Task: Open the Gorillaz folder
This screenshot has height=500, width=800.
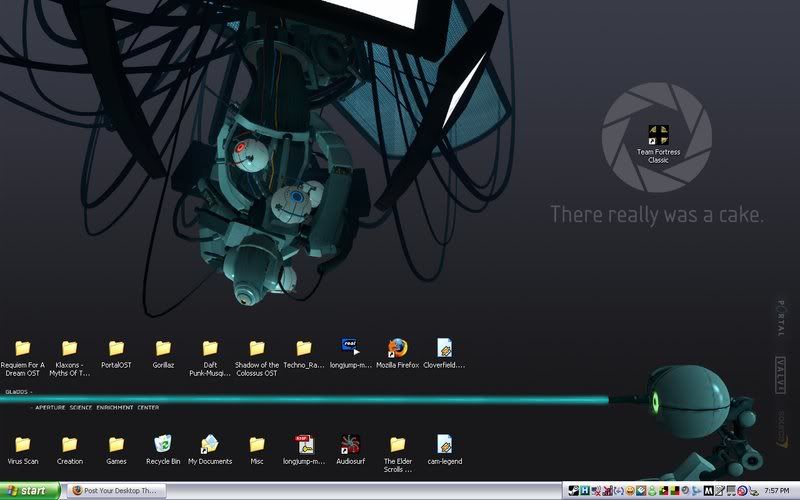Action: pyautogui.click(x=163, y=348)
